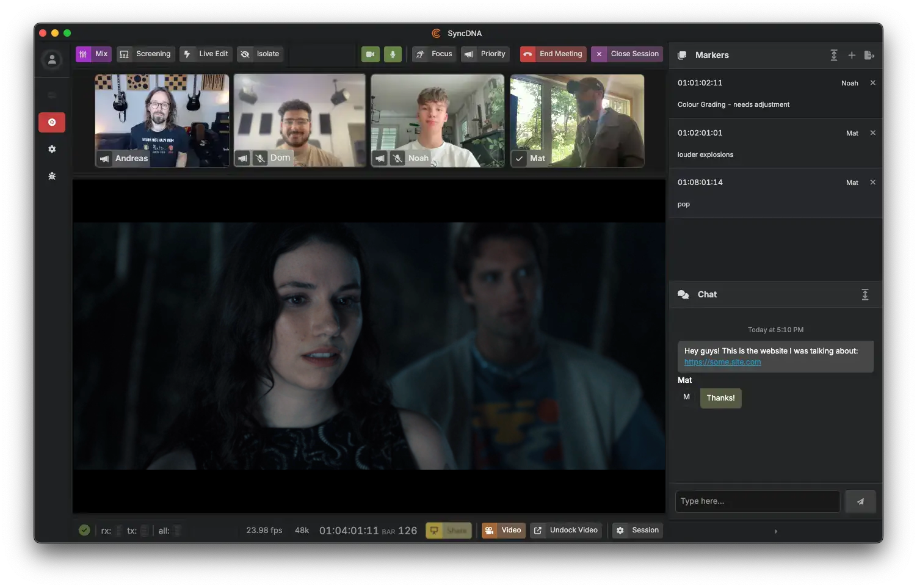The height and width of the screenshot is (588, 917).
Task: Open the settings gear in left sidebar
Action: click(52, 149)
